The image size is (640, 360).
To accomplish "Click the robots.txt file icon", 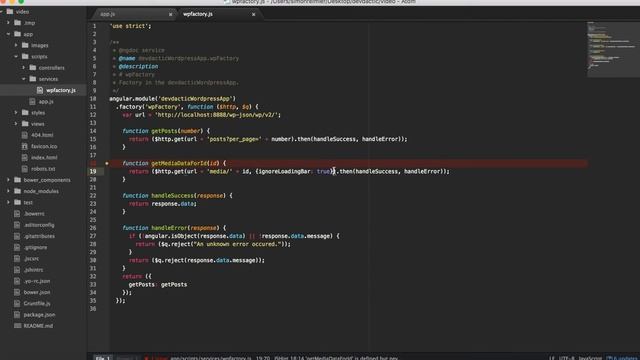I will 24,169.
